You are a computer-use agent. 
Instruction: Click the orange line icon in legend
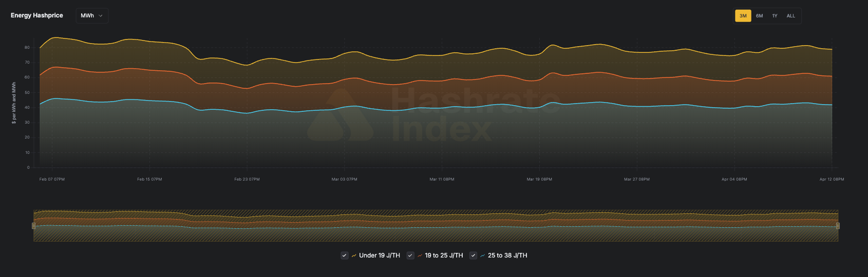pos(420,255)
